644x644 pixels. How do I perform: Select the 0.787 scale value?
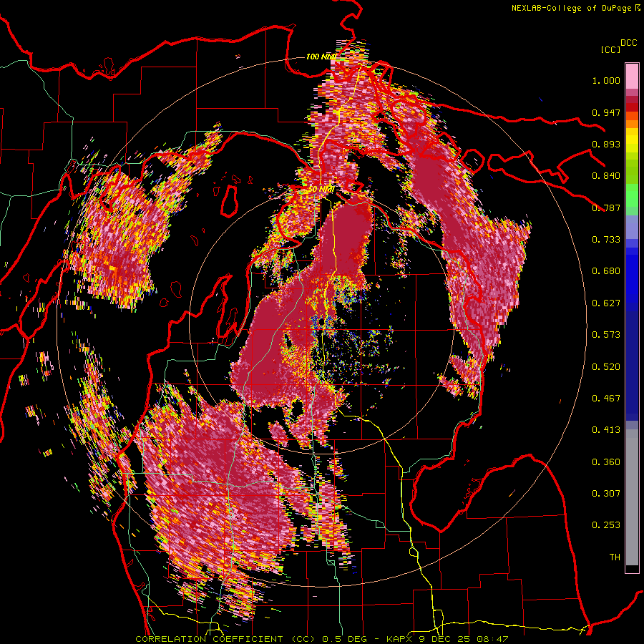click(x=606, y=208)
